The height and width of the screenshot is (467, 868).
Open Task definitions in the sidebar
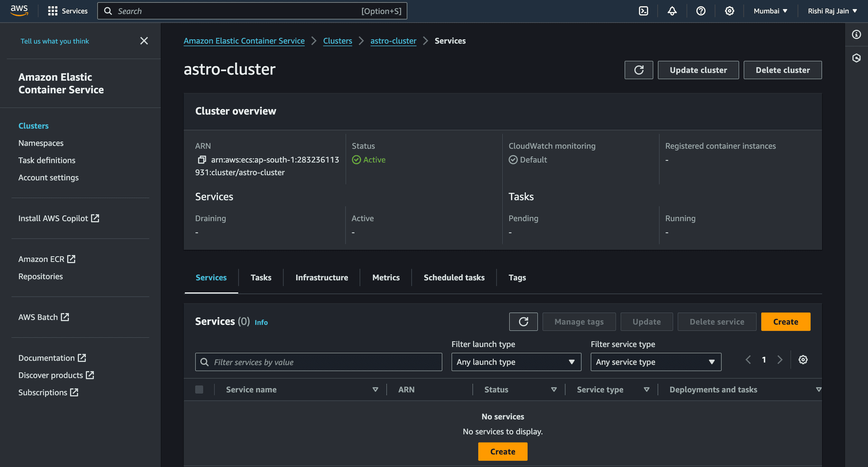(47, 160)
